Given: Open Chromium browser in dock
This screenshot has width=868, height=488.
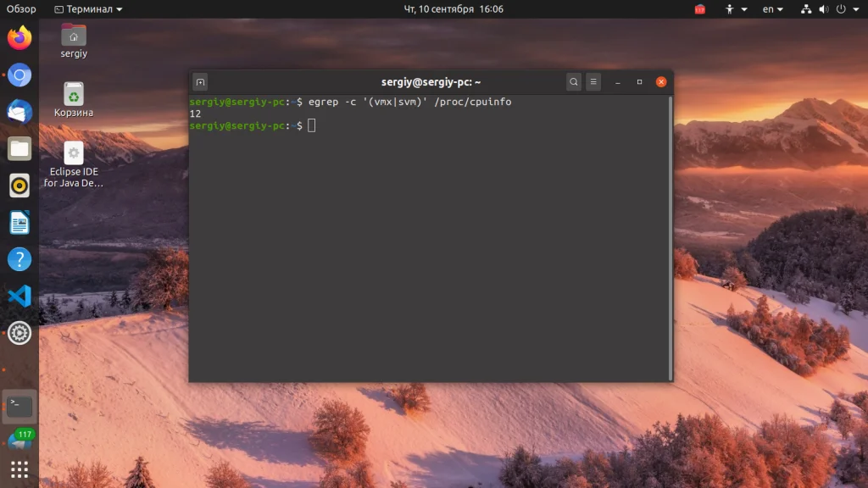Looking at the screenshot, I should (19, 75).
